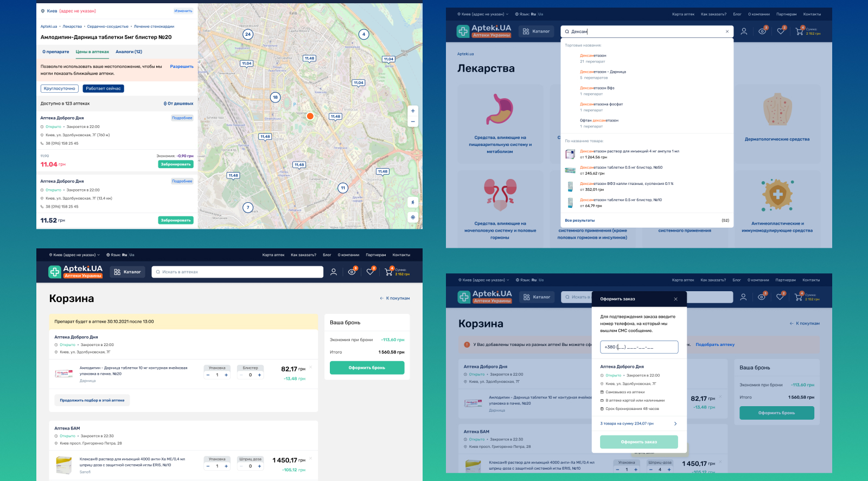Zoom in the pharmacy map with plus
The image size is (868, 481).
tap(413, 111)
